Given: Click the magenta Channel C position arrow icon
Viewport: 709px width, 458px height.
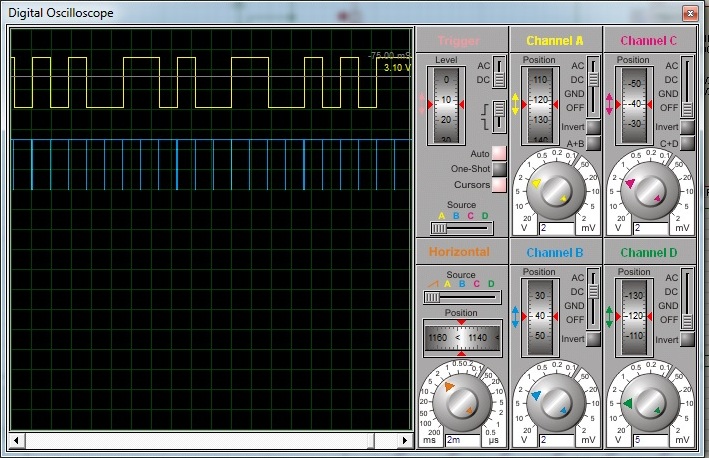Looking at the screenshot, I should click(609, 104).
